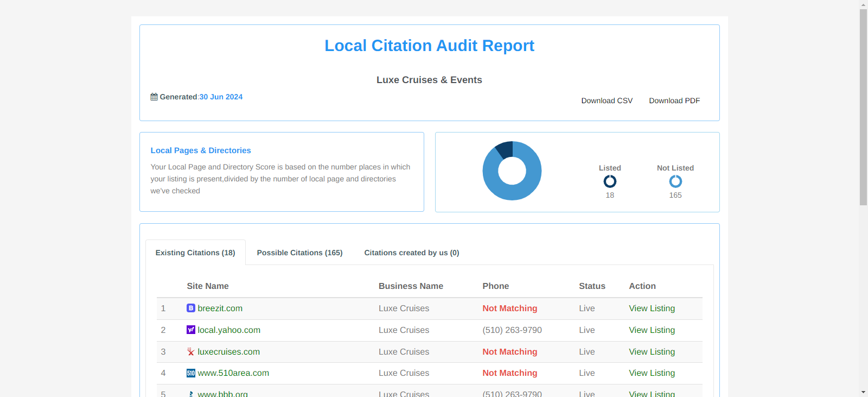Click the calendar icon beside Generated
Image resolution: width=868 pixels, height=397 pixels.
click(x=154, y=97)
